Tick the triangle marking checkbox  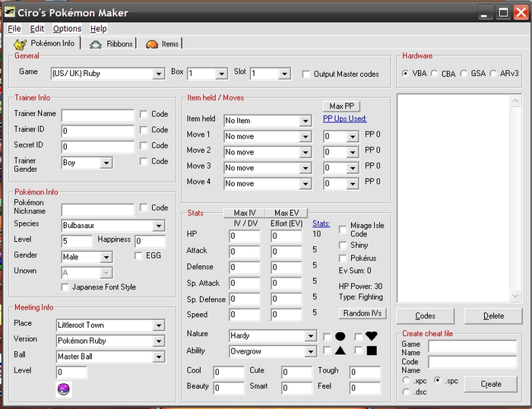point(327,350)
